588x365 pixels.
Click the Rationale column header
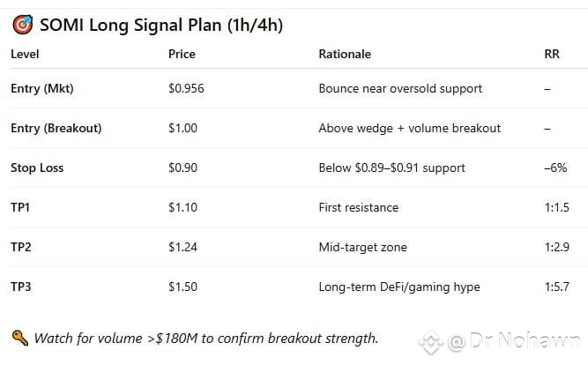(345, 54)
